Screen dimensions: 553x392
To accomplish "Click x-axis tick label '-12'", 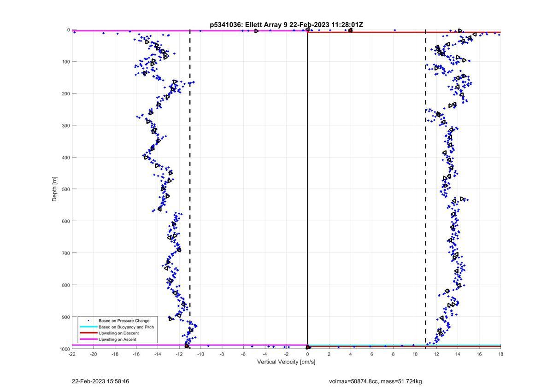I will (179, 354).
